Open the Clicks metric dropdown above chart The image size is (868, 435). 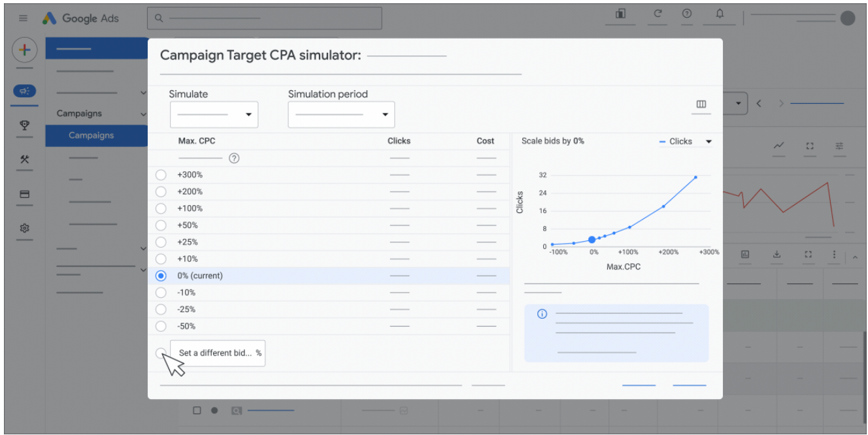tap(686, 141)
